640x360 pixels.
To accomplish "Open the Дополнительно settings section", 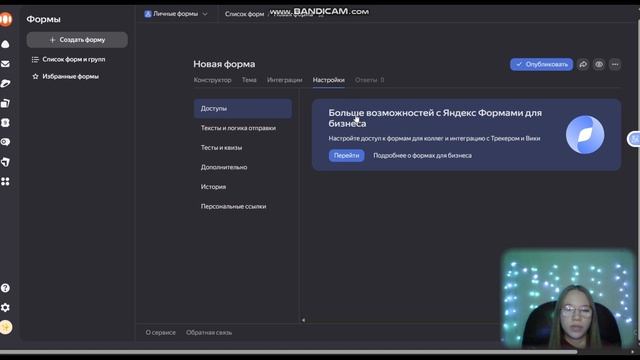I will coord(242,167).
